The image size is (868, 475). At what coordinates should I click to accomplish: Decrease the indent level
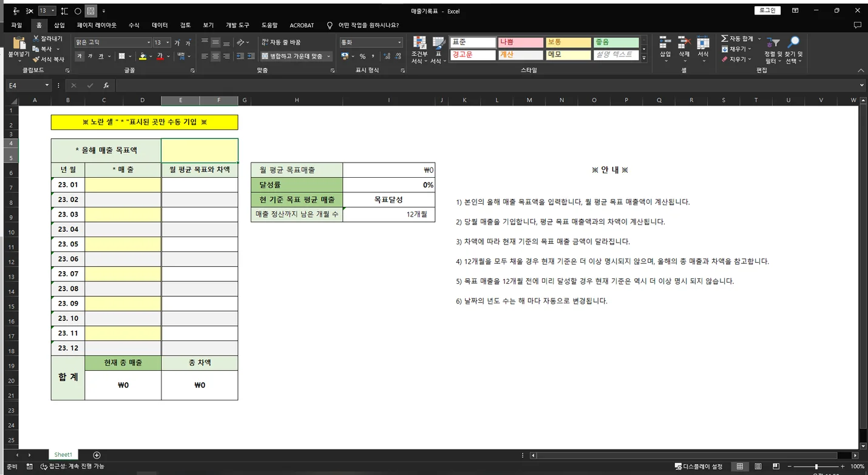240,56
